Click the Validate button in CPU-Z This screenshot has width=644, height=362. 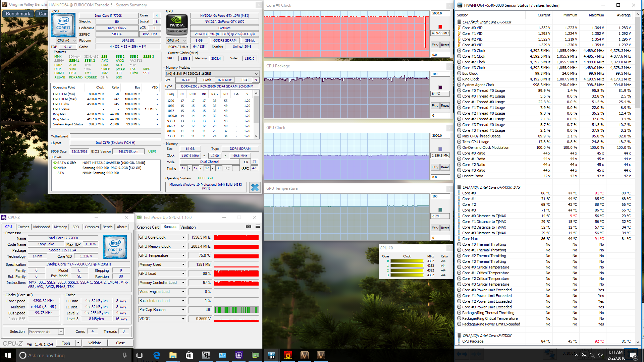pyautogui.click(x=95, y=343)
